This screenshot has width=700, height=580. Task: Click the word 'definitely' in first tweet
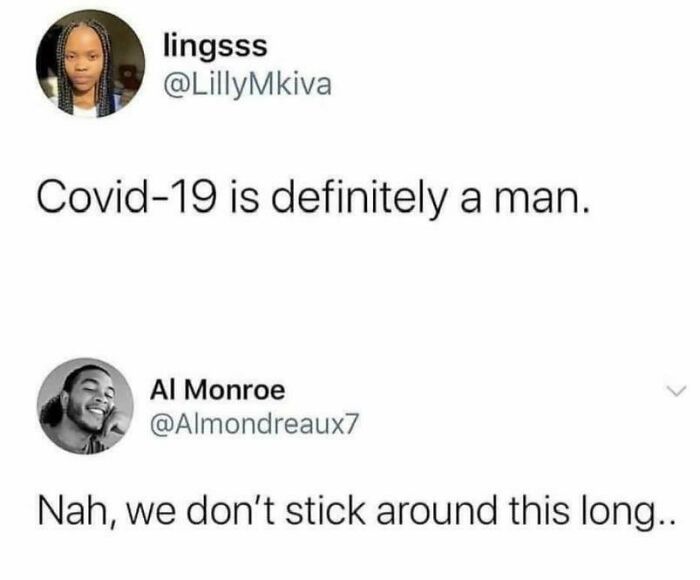pyautogui.click(x=357, y=198)
